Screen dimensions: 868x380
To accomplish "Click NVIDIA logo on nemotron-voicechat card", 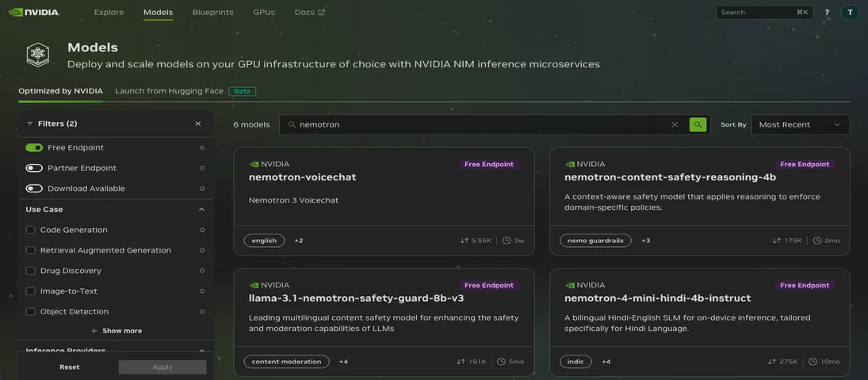I will 254,165.
